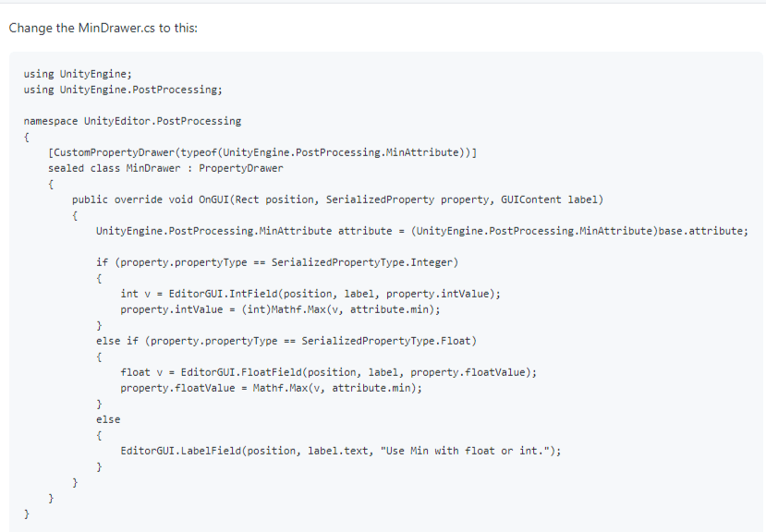Click the MinAttribute attribute assignment line
The height and width of the screenshot is (532, 766).
421,231
